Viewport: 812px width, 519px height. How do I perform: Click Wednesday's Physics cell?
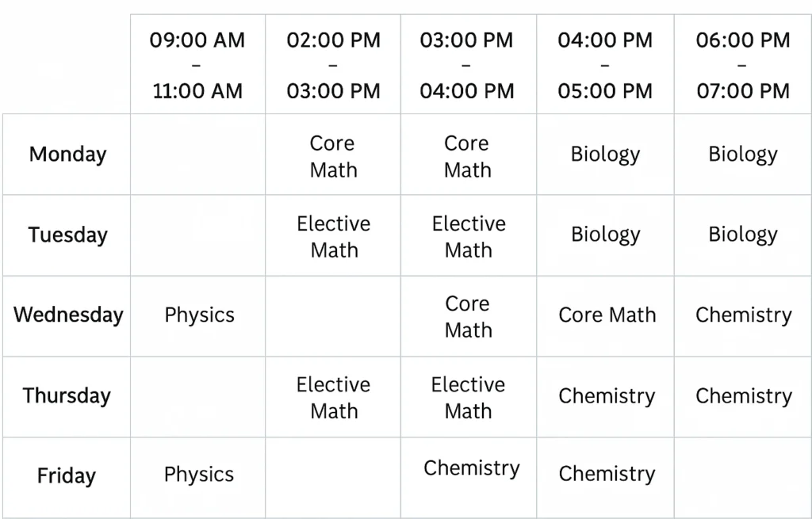(x=197, y=315)
